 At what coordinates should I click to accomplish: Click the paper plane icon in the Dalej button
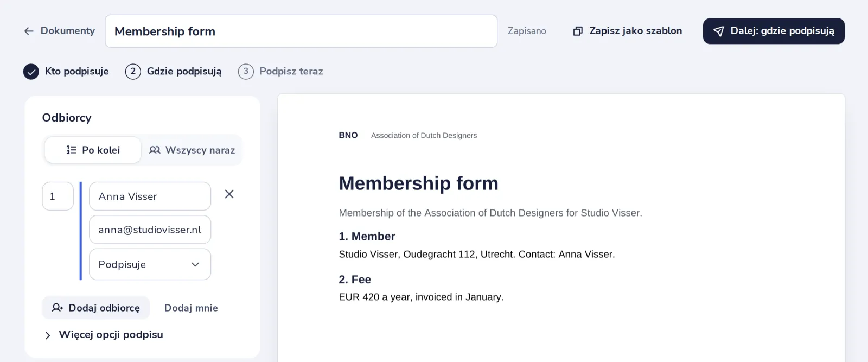coord(718,31)
